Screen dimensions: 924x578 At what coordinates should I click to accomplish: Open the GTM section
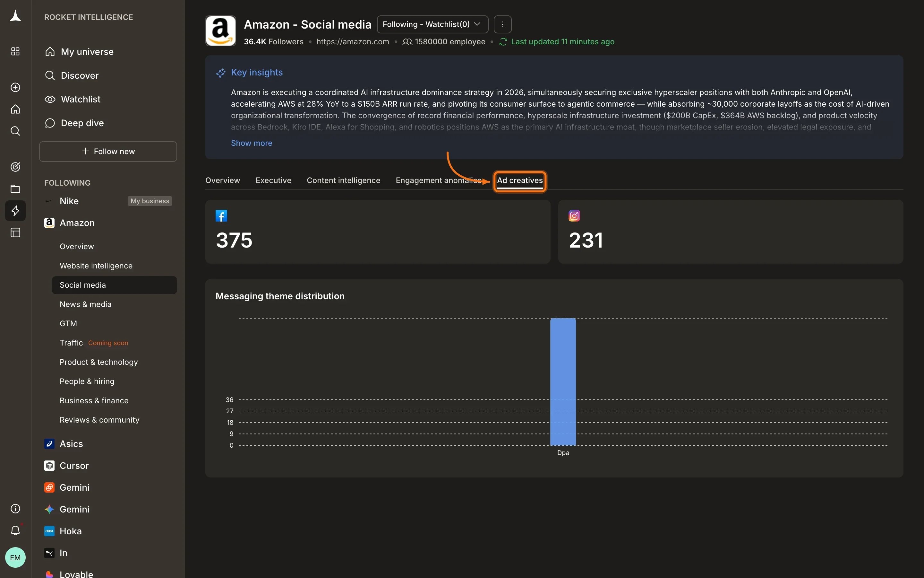pyautogui.click(x=68, y=323)
